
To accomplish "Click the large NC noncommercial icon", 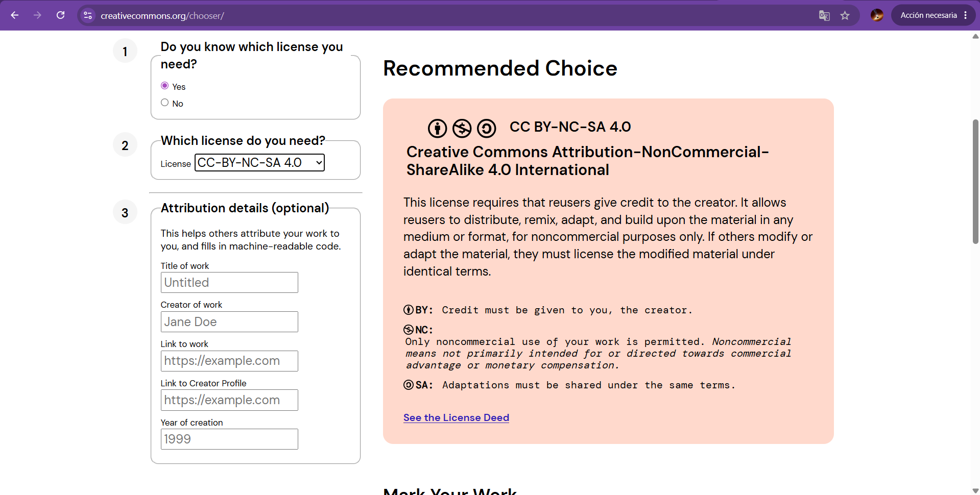I will 462,128.
